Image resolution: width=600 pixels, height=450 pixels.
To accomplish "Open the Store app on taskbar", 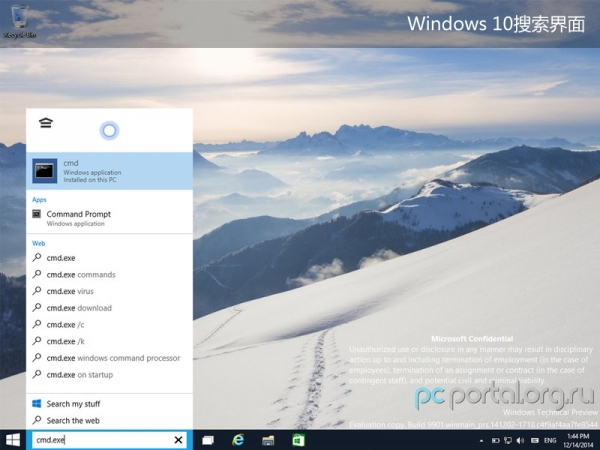I will (298, 440).
